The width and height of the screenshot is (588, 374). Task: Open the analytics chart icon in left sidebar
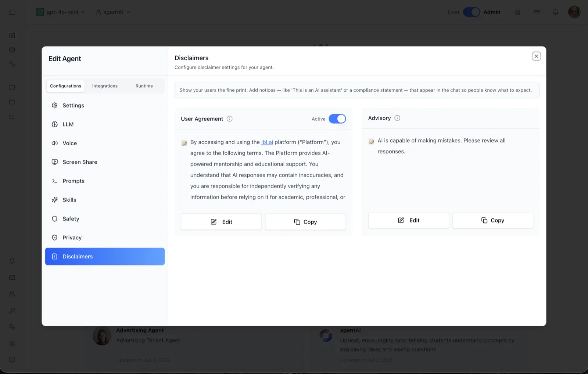(x=12, y=116)
